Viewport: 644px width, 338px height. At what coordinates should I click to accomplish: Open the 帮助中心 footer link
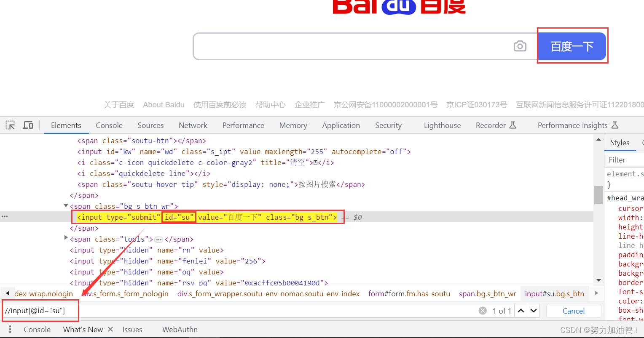[271, 105]
